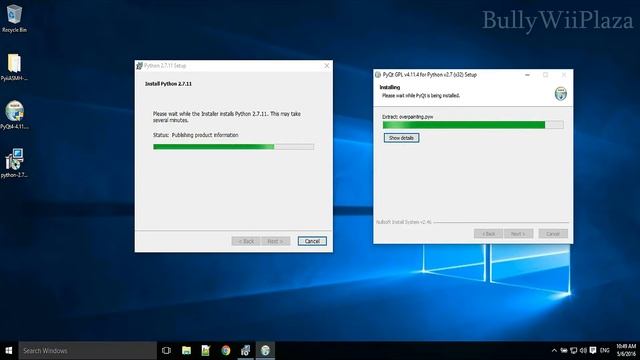Select the PyKASMH folder on desktop
The height and width of the screenshot is (360, 640).
(x=14, y=67)
